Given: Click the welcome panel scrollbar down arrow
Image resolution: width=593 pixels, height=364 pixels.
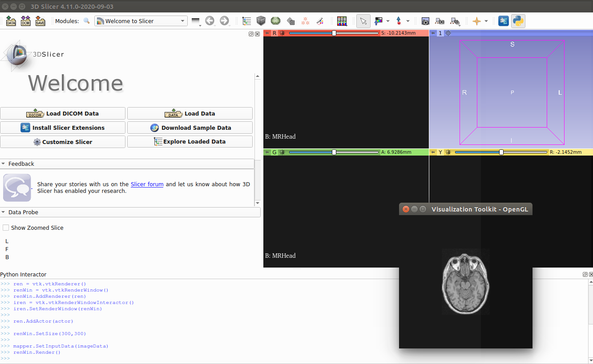Looking at the screenshot, I should pos(258,203).
